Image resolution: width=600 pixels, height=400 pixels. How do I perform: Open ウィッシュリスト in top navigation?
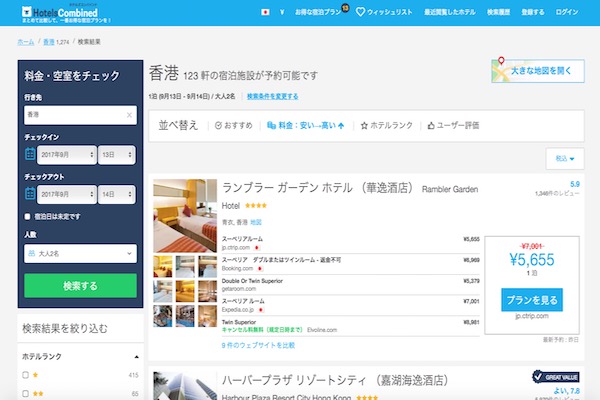pos(390,12)
